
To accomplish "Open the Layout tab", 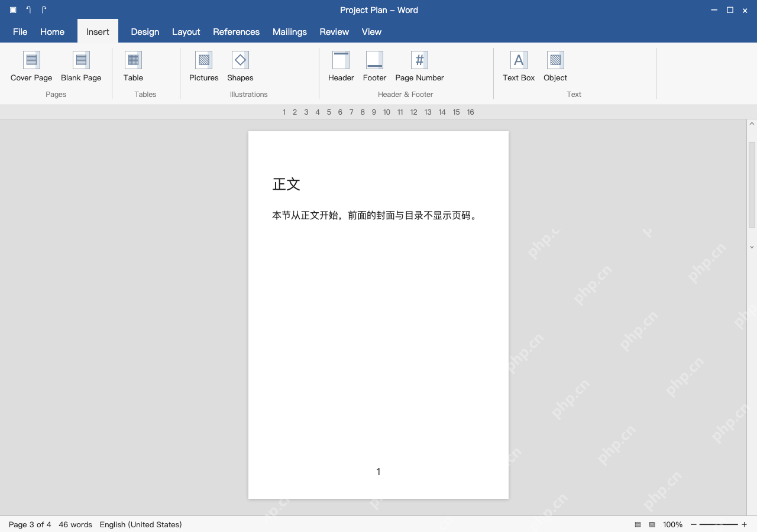I will click(x=186, y=32).
